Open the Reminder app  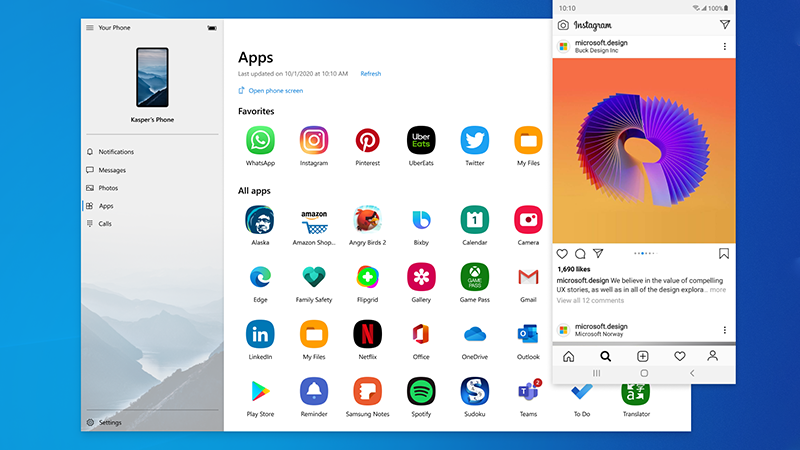point(314,391)
